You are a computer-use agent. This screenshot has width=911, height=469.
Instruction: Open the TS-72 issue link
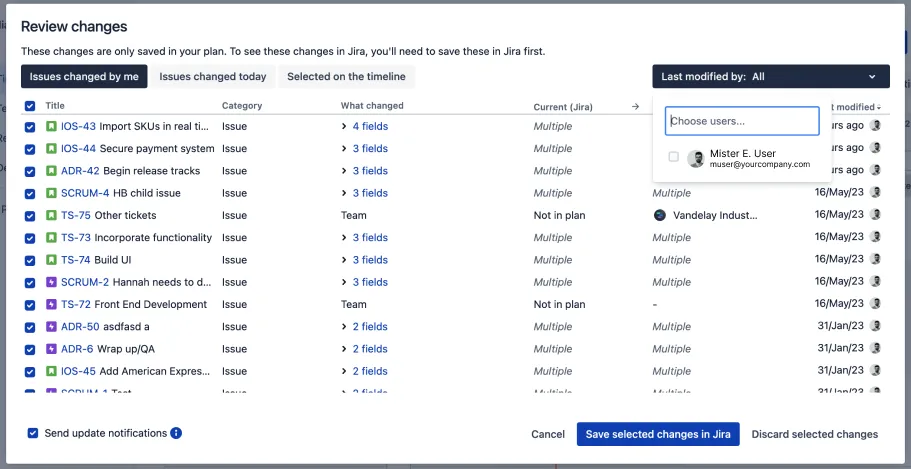pyautogui.click(x=76, y=305)
